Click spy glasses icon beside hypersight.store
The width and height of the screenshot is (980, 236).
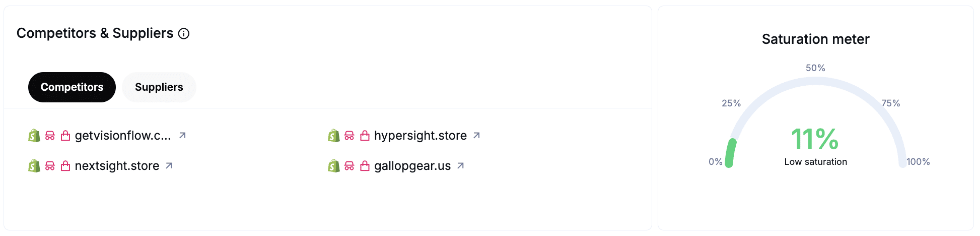click(x=349, y=136)
